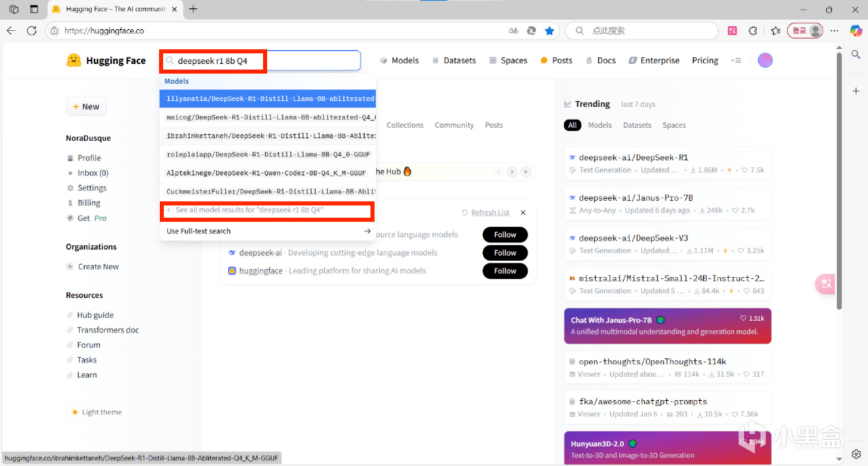The width and height of the screenshot is (868, 466).
Task: Click the browser back arrow
Action: click(11, 31)
